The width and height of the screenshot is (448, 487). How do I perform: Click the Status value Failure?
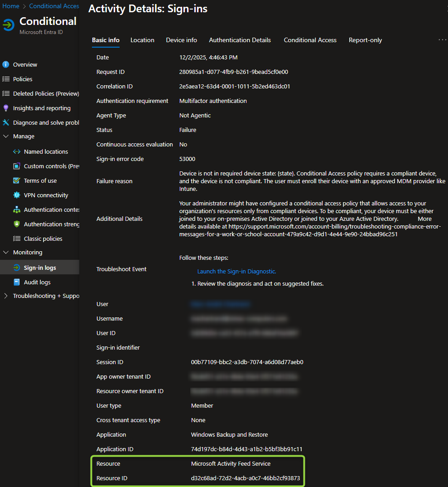(188, 130)
